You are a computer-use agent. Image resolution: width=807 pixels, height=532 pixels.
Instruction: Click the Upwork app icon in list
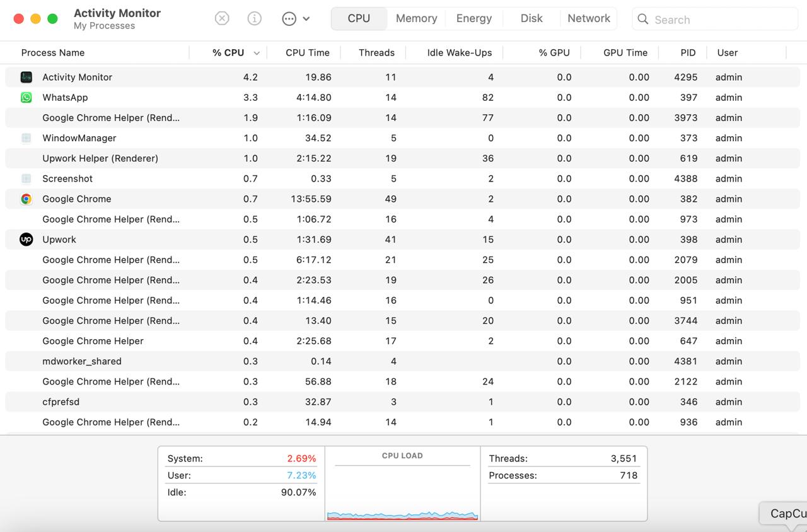click(26, 240)
